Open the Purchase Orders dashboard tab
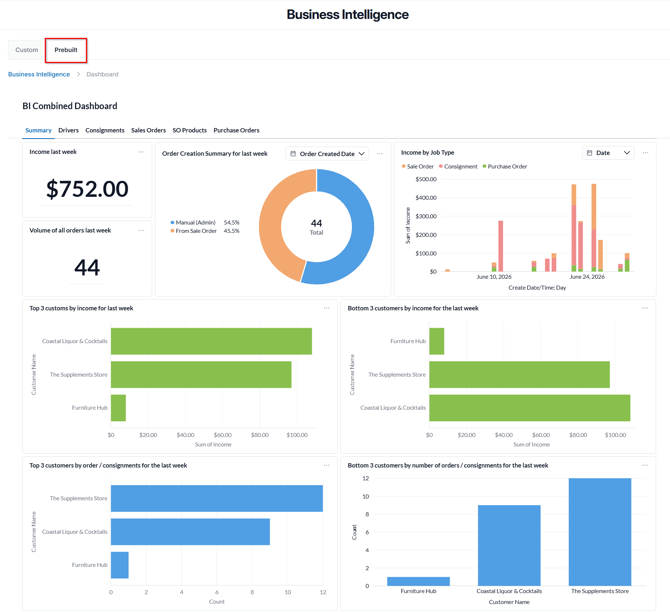 (x=236, y=130)
